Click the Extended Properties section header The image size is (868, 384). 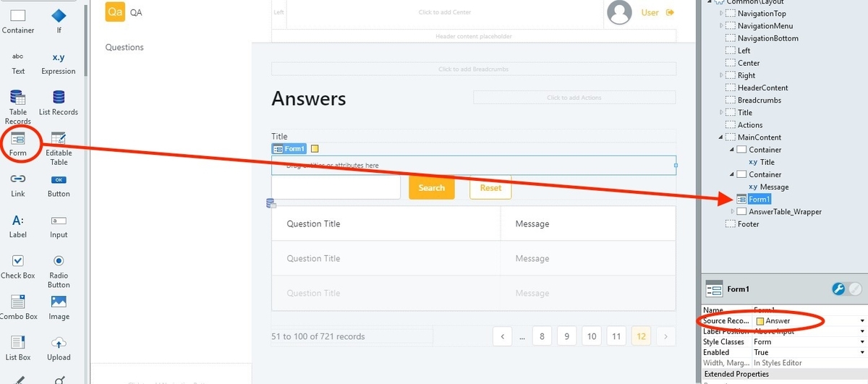(784, 375)
